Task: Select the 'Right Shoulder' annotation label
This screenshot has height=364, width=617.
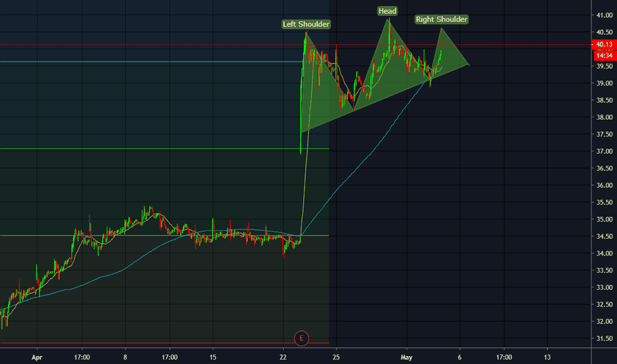Action: 442,19
